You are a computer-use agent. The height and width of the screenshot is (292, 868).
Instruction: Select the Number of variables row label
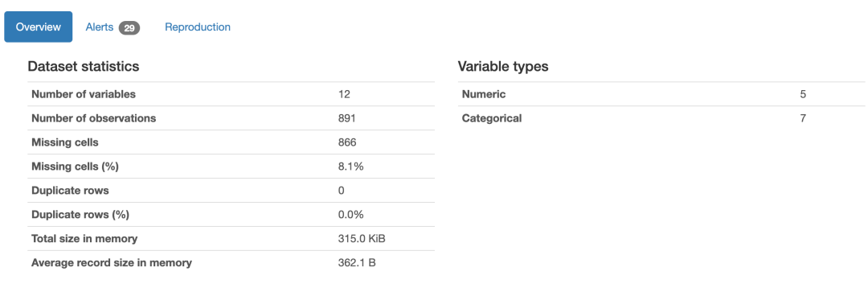(x=84, y=94)
